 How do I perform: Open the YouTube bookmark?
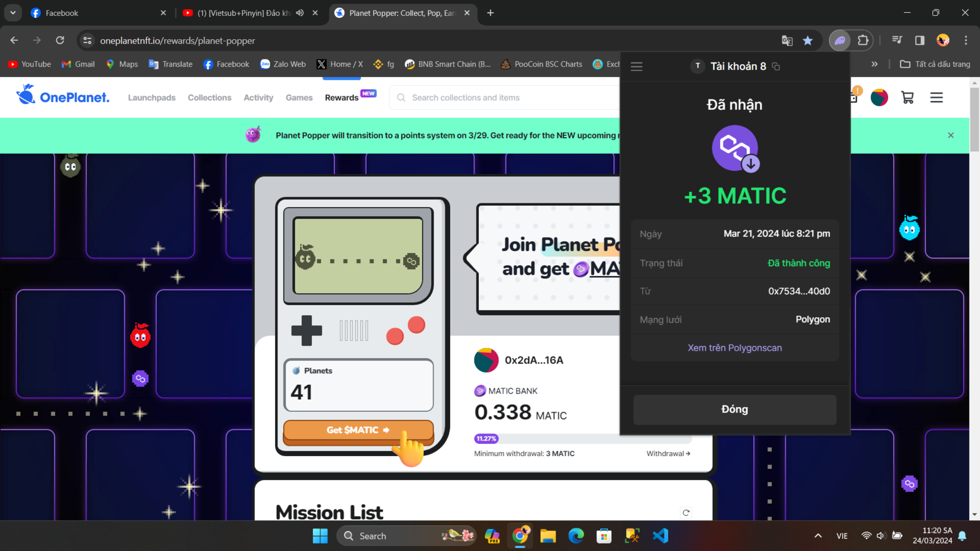click(29, 64)
